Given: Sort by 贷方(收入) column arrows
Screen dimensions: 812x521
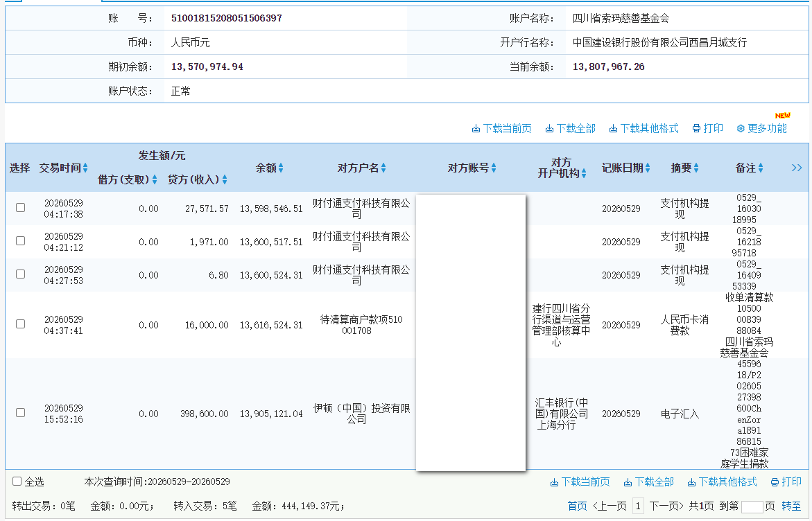Looking at the screenshot, I should click(225, 179).
